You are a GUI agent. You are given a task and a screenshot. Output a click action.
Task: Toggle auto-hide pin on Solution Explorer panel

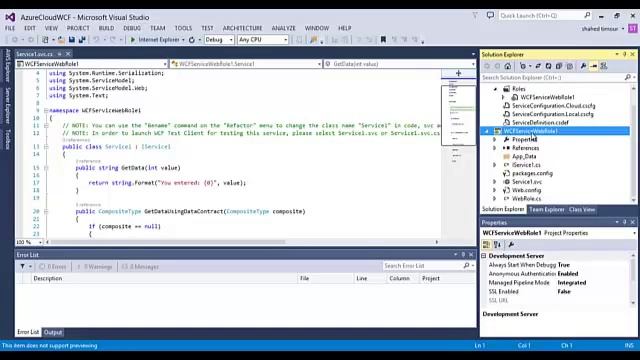(624, 54)
